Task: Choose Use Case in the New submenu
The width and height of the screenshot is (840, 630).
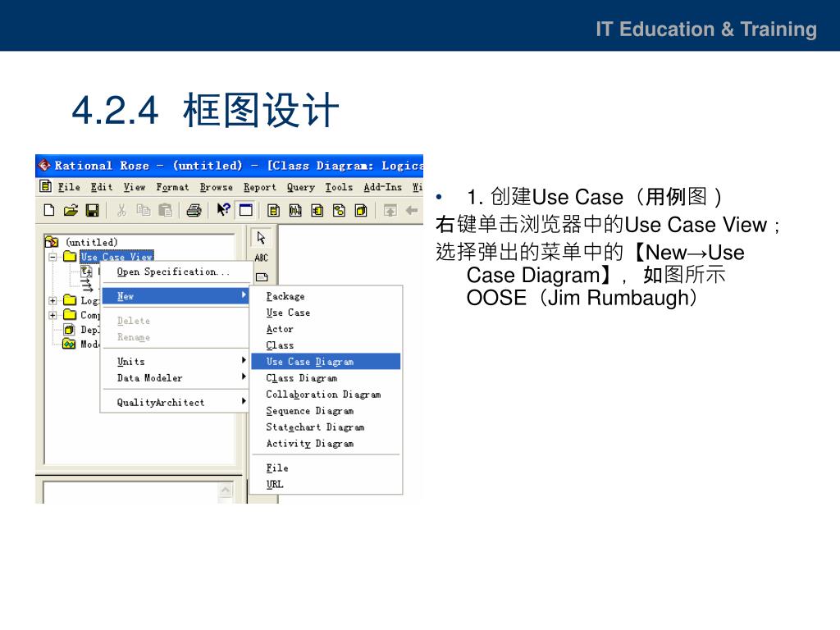Action: (x=326, y=313)
